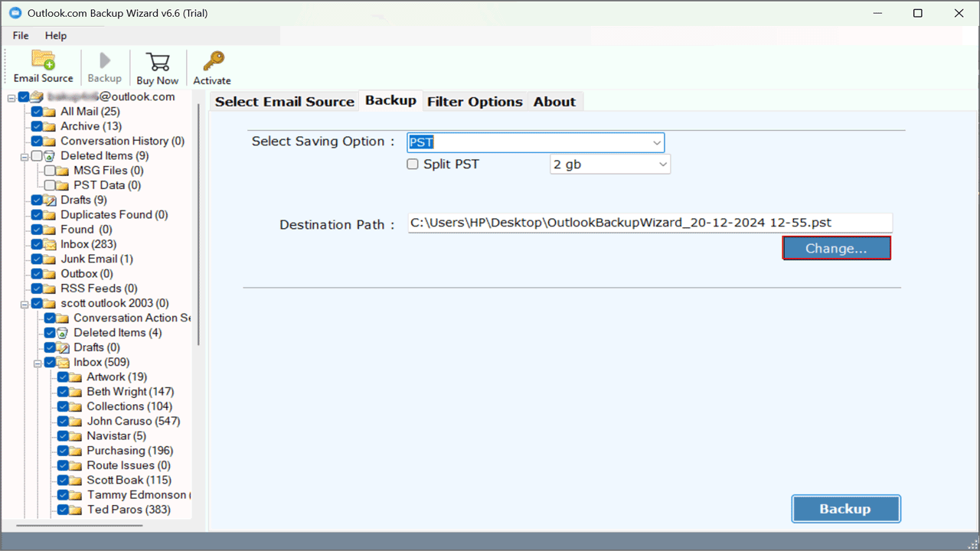The height and width of the screenshot is (551, 980).
Task: Click the Junk Email folder icon
Action: [50, 259]
